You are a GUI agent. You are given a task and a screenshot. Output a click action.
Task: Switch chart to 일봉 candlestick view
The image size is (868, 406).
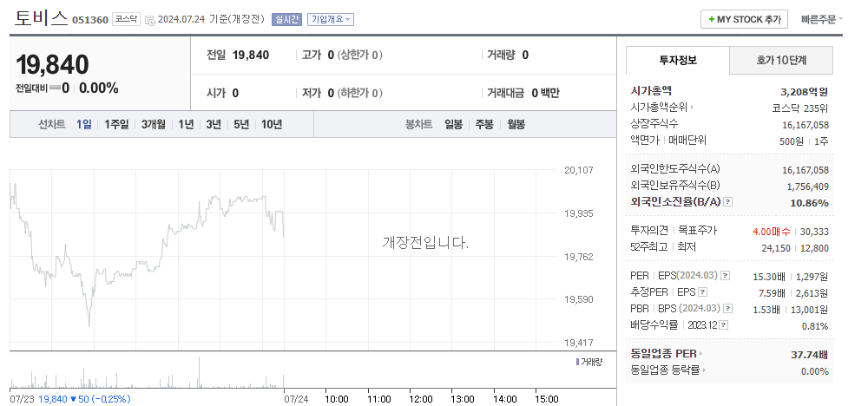pos(453,124)
